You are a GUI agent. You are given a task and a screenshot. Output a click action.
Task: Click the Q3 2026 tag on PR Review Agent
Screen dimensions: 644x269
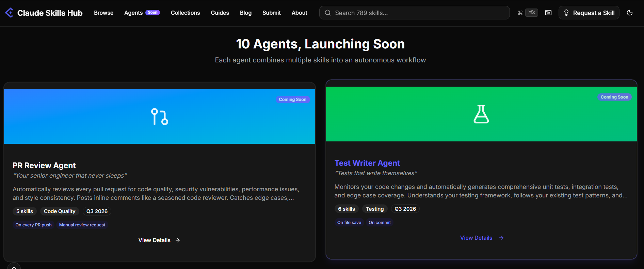97,211
